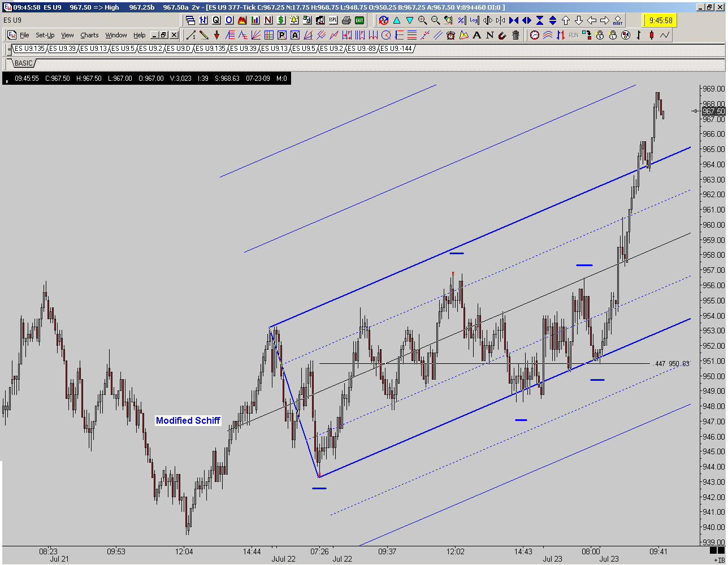Screen dimensions: 728x565
Task: Click the yellow 9:45:58 clock display
Action: [660, 20]
